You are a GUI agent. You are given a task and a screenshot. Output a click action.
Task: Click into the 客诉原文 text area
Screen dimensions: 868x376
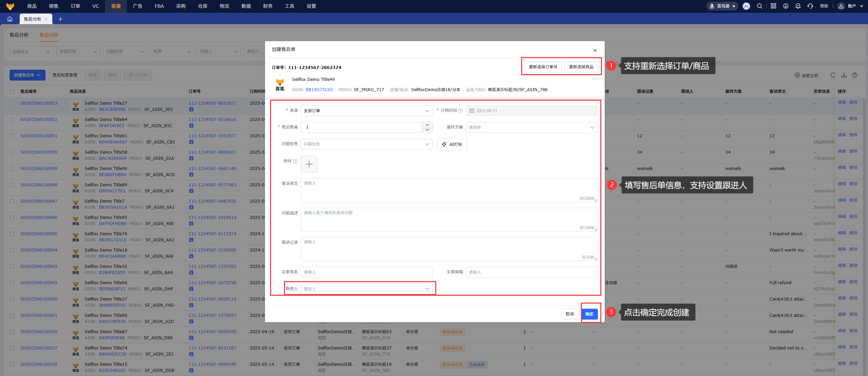point(448,190)
